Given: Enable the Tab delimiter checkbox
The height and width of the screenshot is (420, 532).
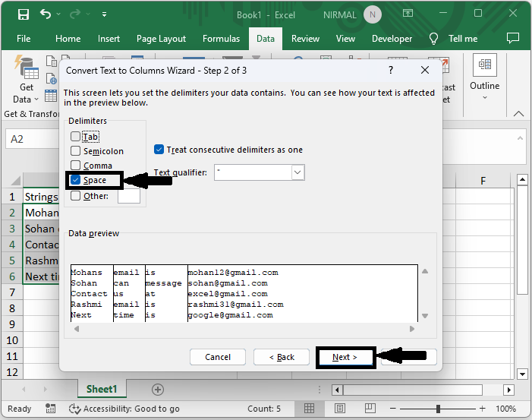Looking at the screenshot, I should point(75,137).
